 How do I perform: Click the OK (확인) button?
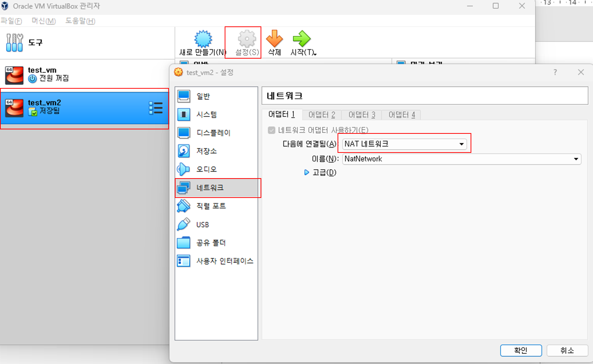coord(521,350)
